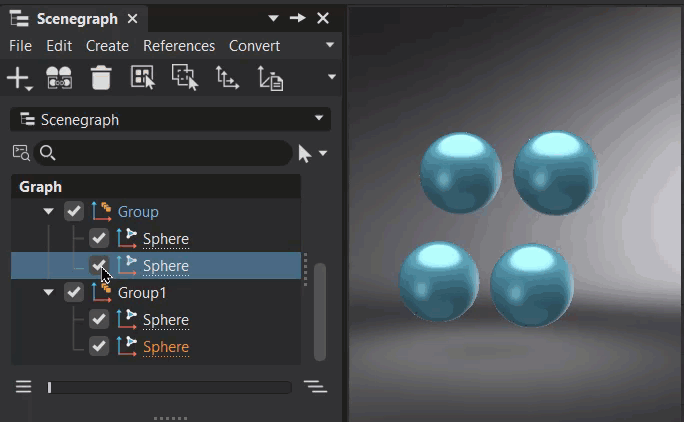Click inside the search input field
The width and height of the screenshot is (684, 422).
pyautogui.click(x=163, y=153)
